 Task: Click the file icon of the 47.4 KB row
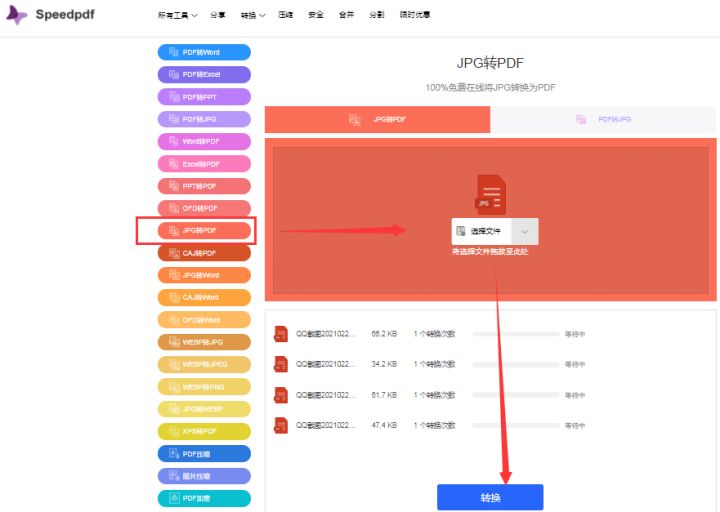click(x=281, y=425)
